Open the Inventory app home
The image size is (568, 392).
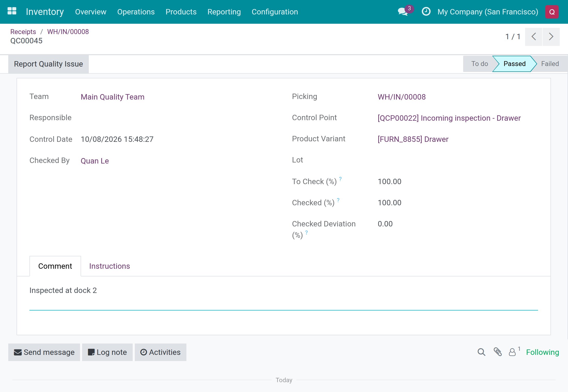click(45, 12)
